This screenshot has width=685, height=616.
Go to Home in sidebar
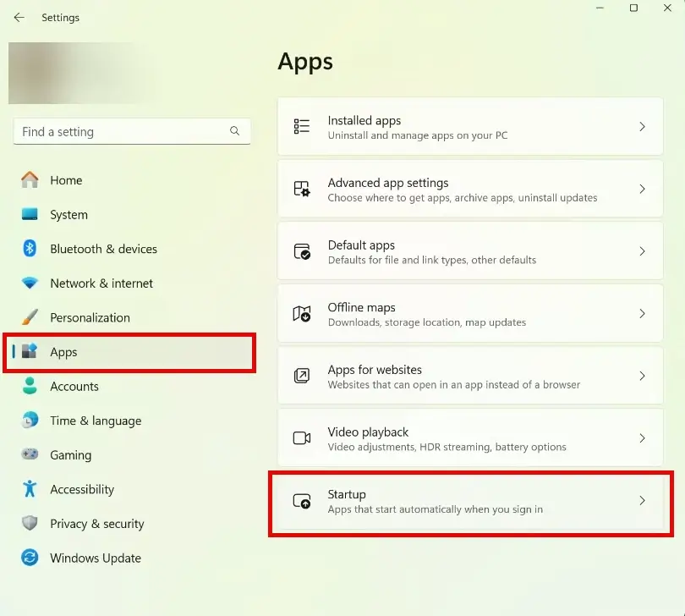click(x=66, y=180)
